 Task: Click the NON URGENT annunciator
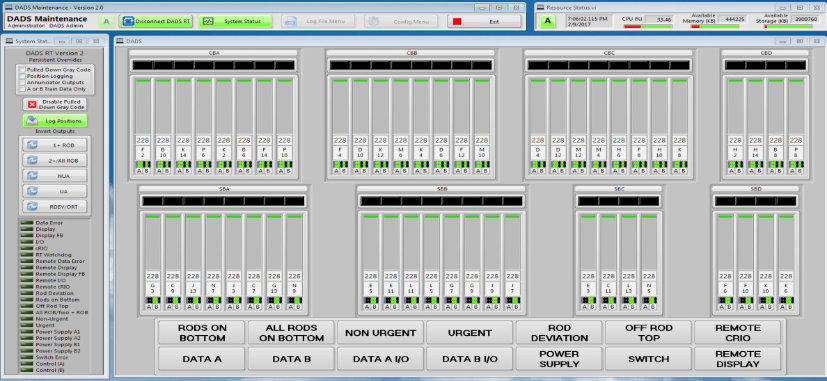pos(380,333)
